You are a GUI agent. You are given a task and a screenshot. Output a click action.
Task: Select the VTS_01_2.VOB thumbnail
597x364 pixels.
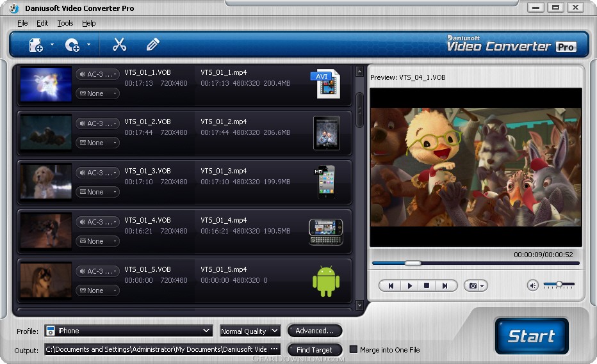click(x=45, y=133)
